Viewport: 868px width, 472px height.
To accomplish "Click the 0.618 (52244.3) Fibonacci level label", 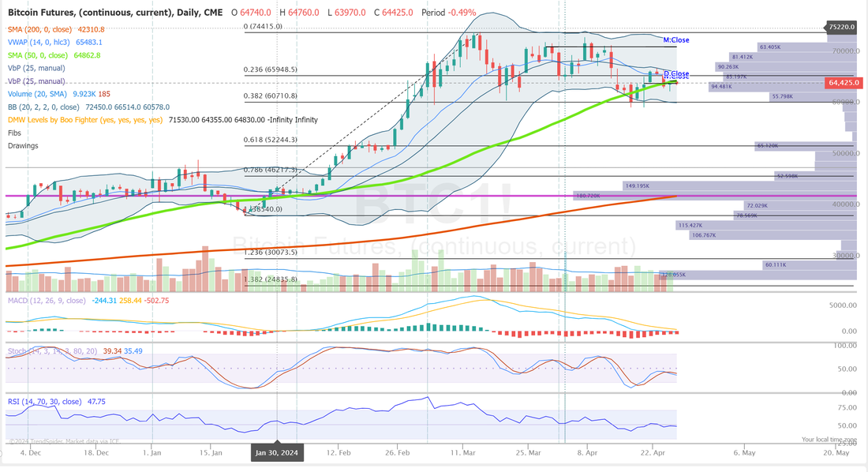I will (270, 140).
